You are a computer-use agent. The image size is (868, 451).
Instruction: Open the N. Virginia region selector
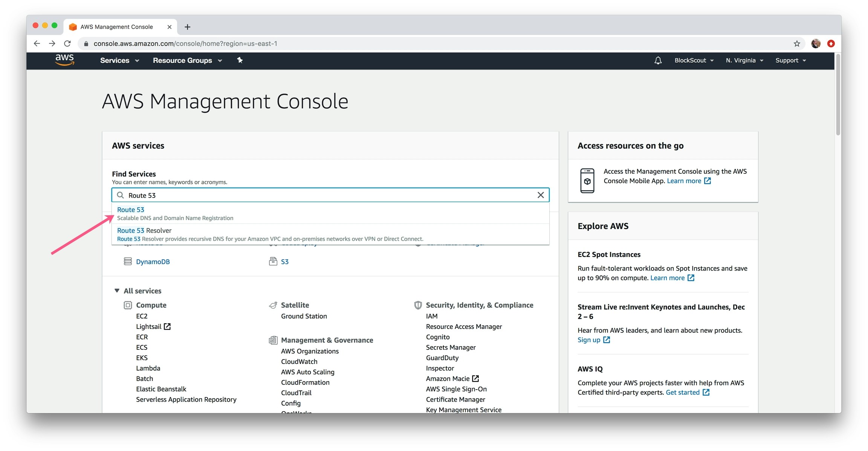pyautogui.click(x=744, y=60)
